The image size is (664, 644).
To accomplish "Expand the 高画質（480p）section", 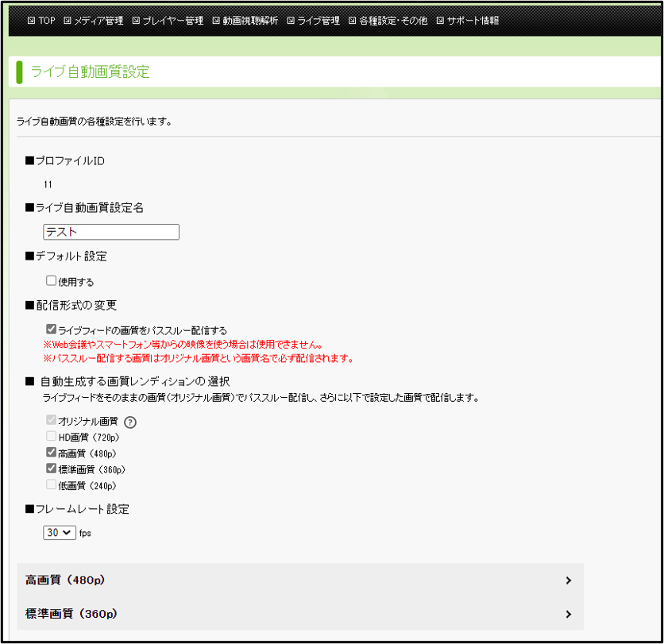I will click(x=299, y=580).
